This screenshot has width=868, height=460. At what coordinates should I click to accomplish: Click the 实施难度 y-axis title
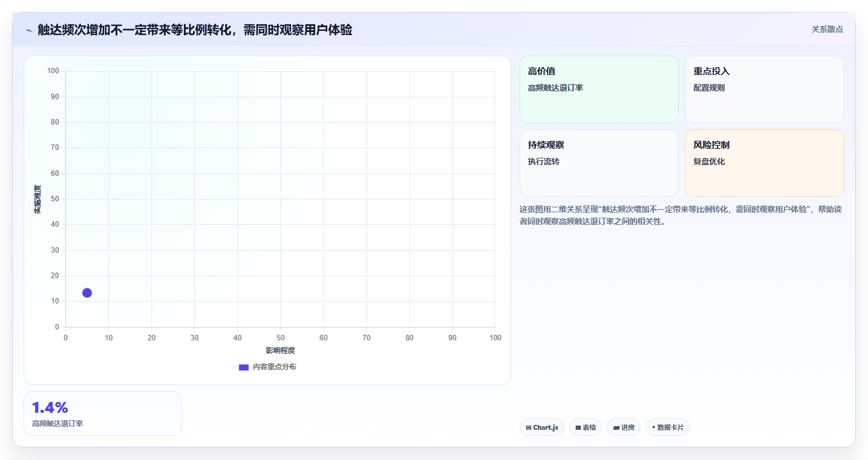[38, 199]
